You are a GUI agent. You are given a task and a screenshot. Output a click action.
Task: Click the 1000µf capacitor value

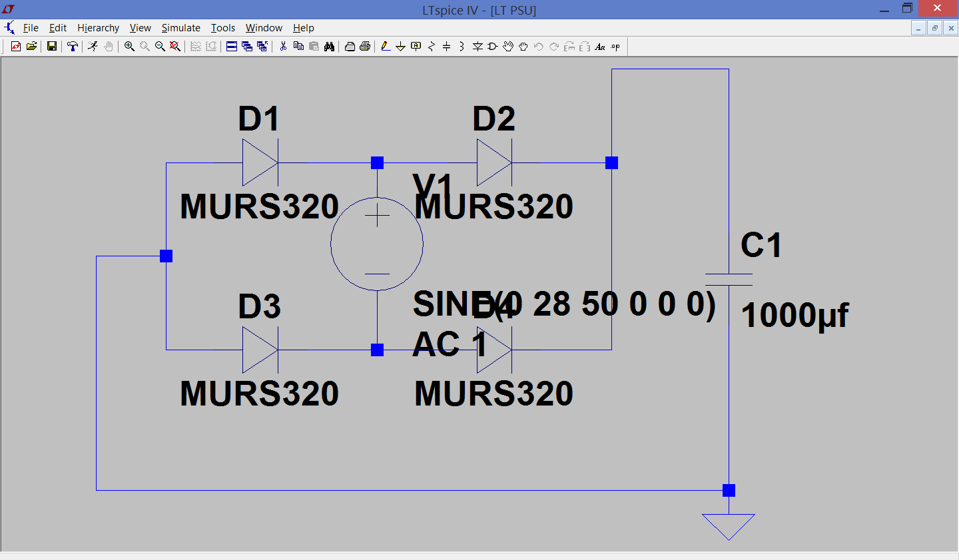[x=795, y=315]
